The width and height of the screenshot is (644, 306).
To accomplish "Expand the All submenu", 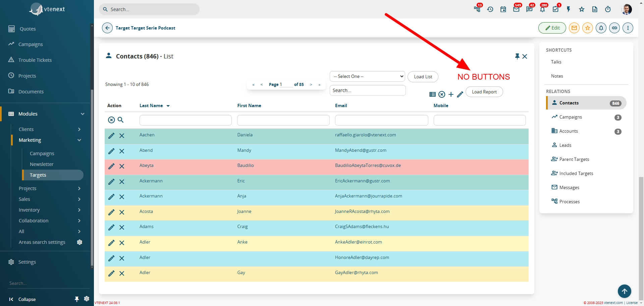I will (x=79, y=231).
